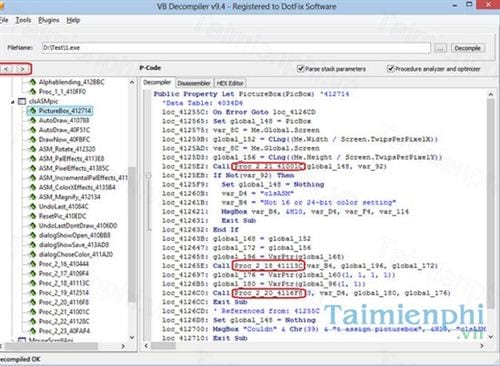
Task: Select ASM_PalEffects_4113E8 in the tree
Action: click(x=71, y=158)
